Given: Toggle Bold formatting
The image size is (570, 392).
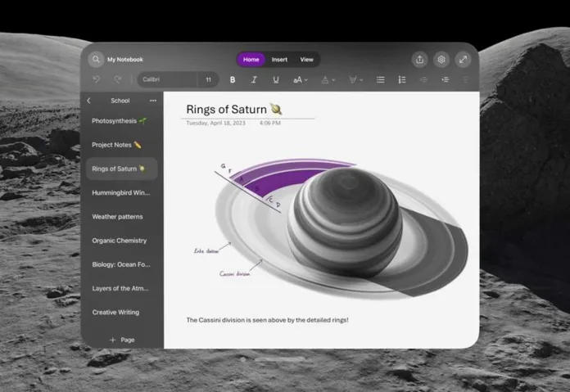Looking at the screenshot, I should pyautogui.click(x=233, y=79).
